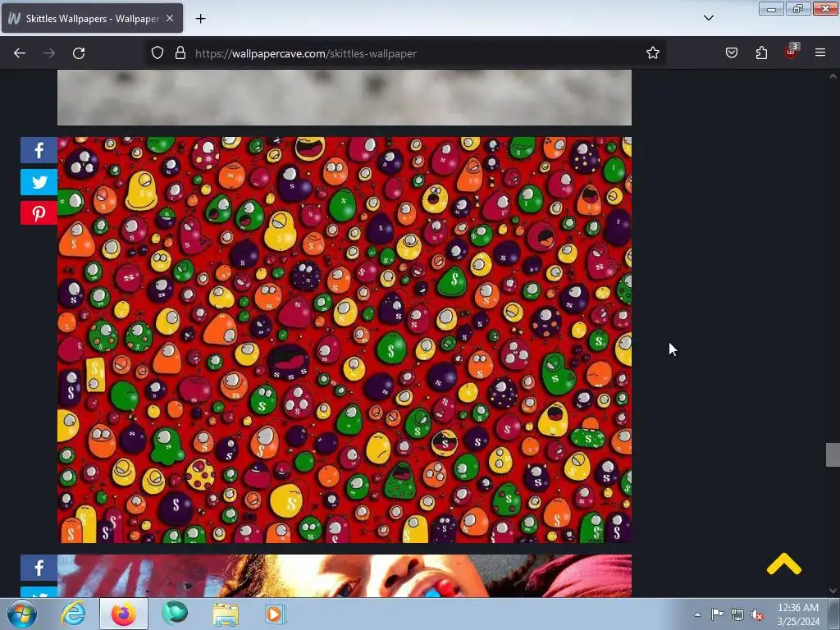Open the clock showing 12:36 AM
840x630 pixels.
(x=797, y=614)
